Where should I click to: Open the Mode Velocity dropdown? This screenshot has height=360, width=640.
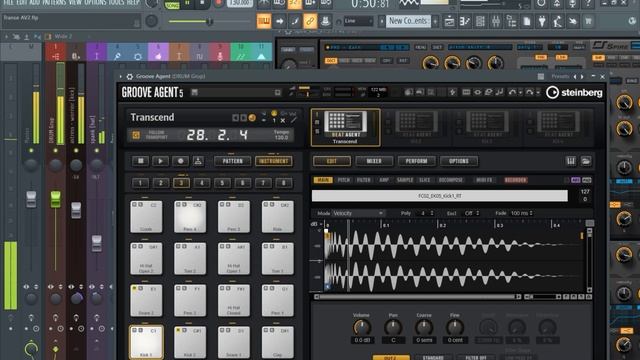(358, 213)
